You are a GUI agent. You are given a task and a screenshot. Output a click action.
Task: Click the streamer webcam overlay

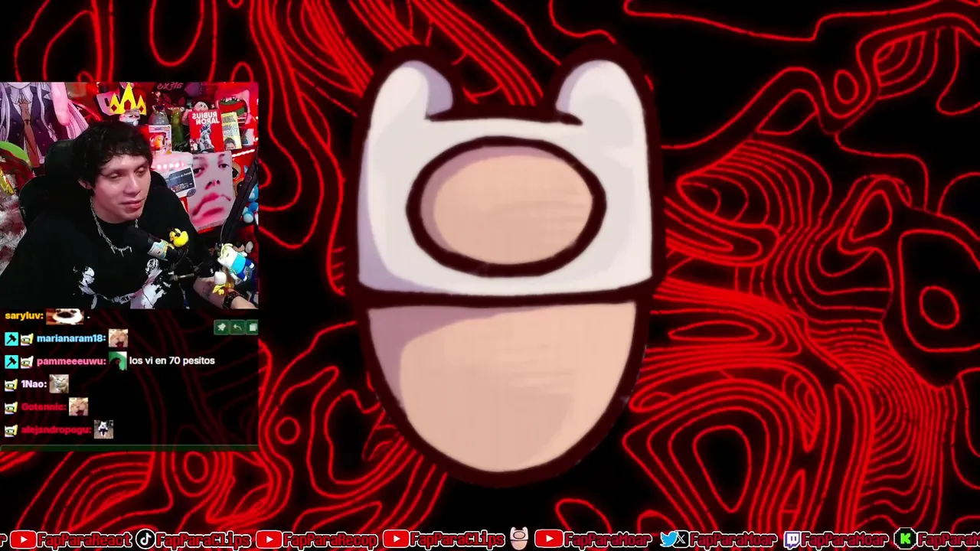(129, 195)
